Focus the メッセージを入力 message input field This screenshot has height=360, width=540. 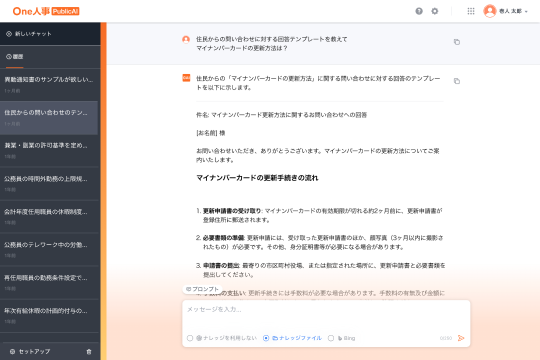pos(326,315)
